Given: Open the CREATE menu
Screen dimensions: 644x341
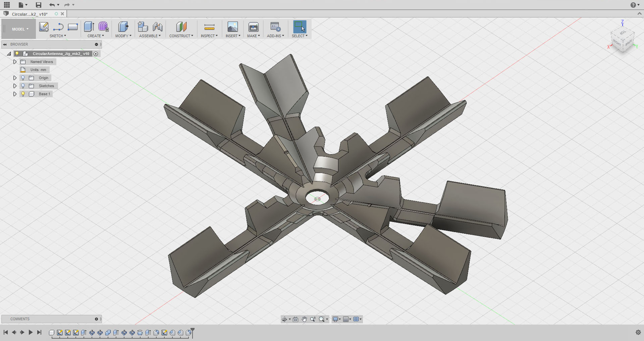Looking at the screenshot, I should click(96, 36).
